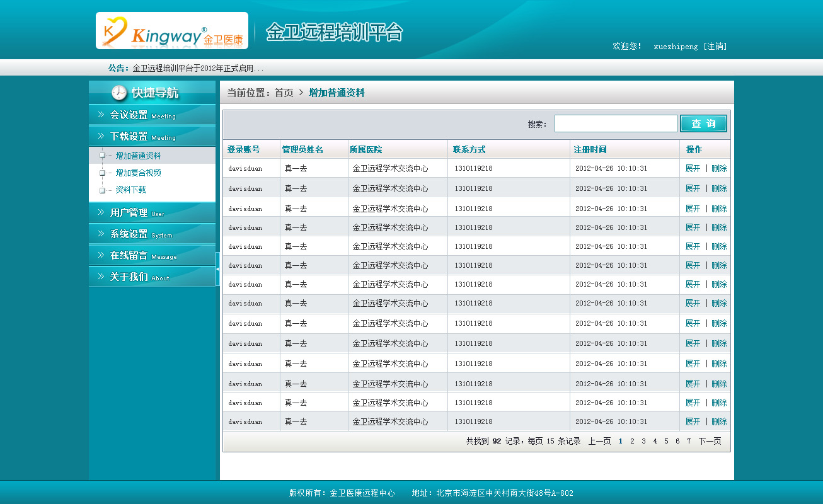Click the 操作 column header
Screen dimensions: 823x504
pyautogui.click(x=694, y=149)
